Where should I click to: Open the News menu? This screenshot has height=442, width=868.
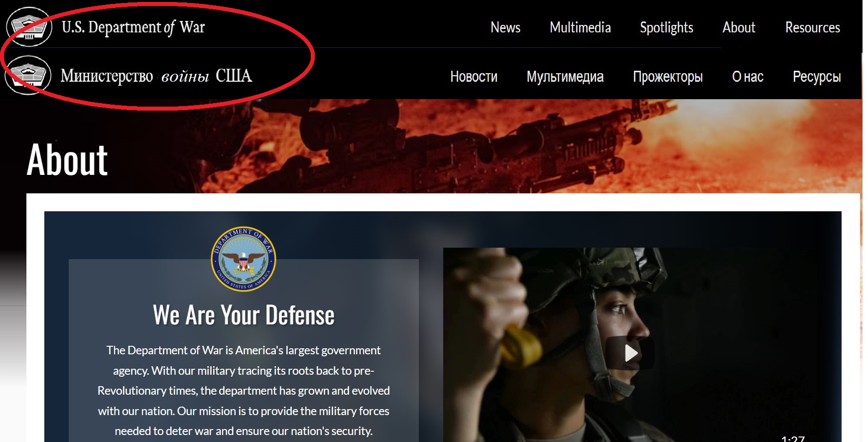[x=505, y=27]
